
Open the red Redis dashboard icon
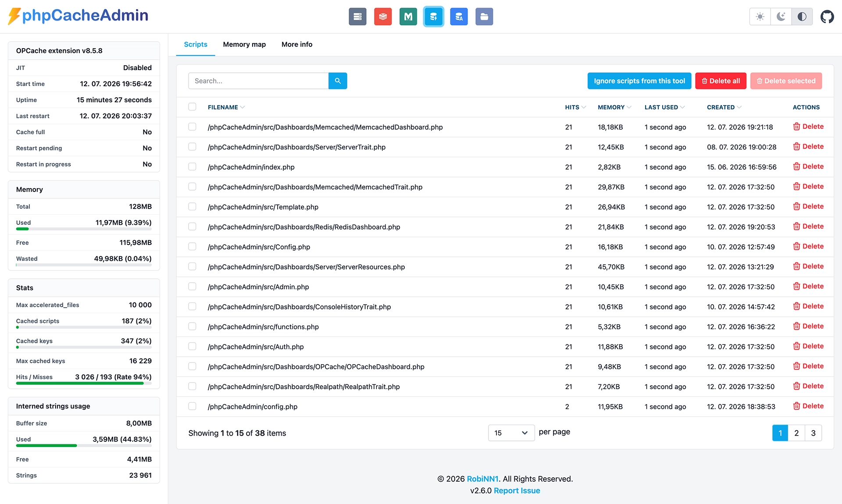tap(383, 17)
